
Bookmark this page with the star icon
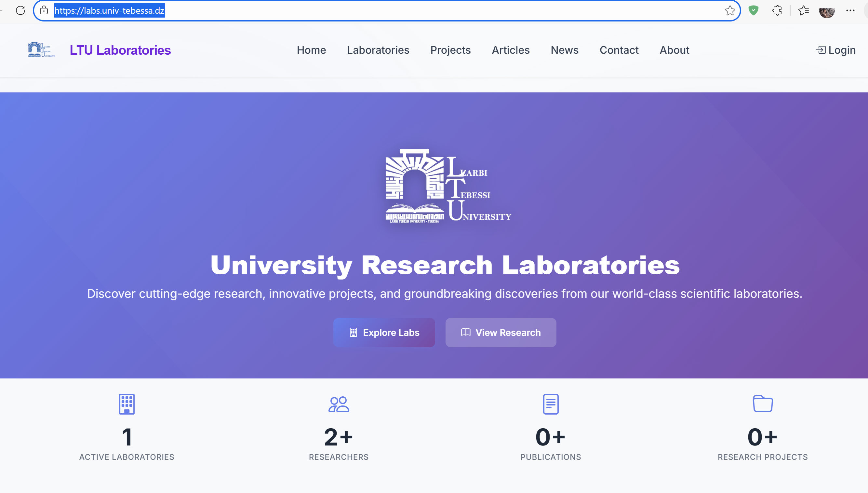point(730,10)
